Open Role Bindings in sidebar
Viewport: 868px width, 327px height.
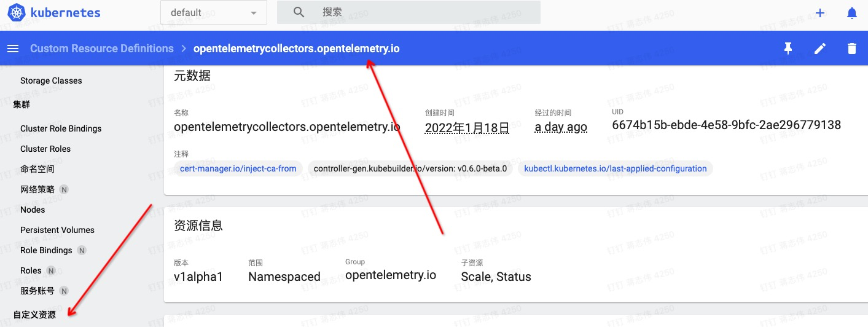tap(46, 250)
